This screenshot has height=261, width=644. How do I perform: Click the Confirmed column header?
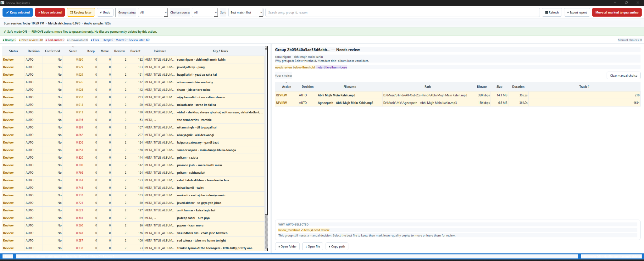click(53, 51)
